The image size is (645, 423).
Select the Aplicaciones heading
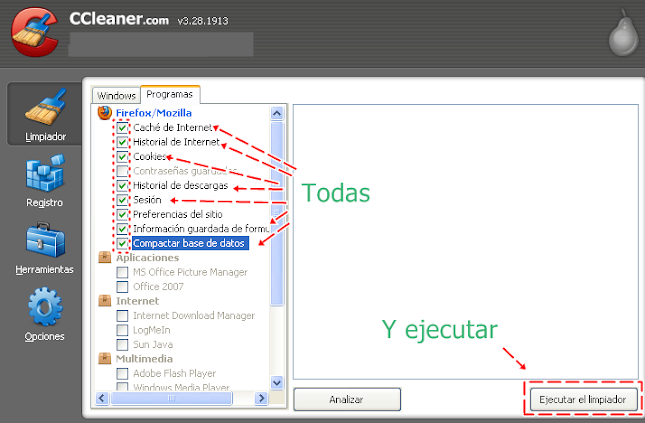click(147, 258)
